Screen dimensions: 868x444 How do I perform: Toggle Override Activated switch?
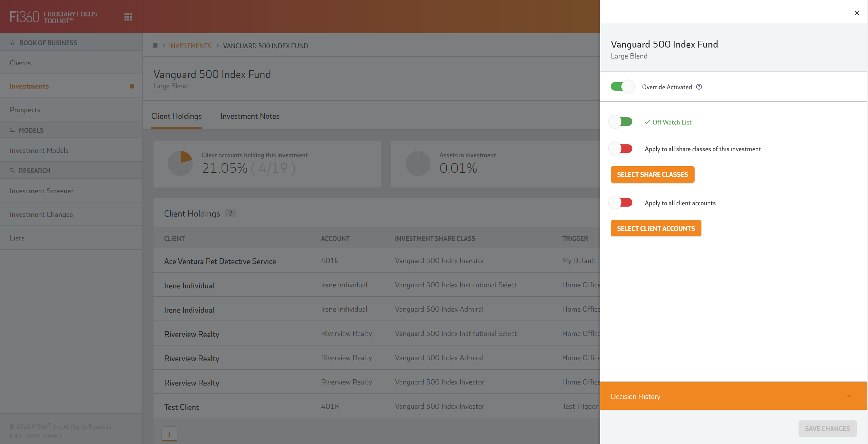pyautogui.click(x=622, y=87)
